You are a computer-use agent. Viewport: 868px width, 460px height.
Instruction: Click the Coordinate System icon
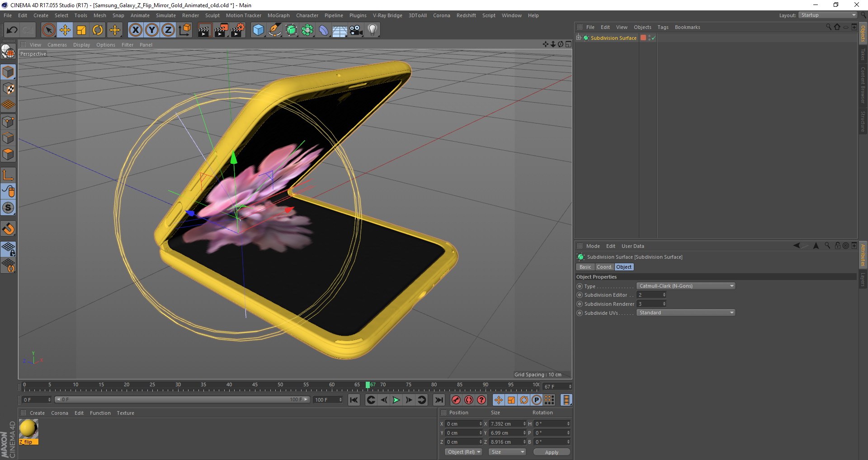coord(184,30)
